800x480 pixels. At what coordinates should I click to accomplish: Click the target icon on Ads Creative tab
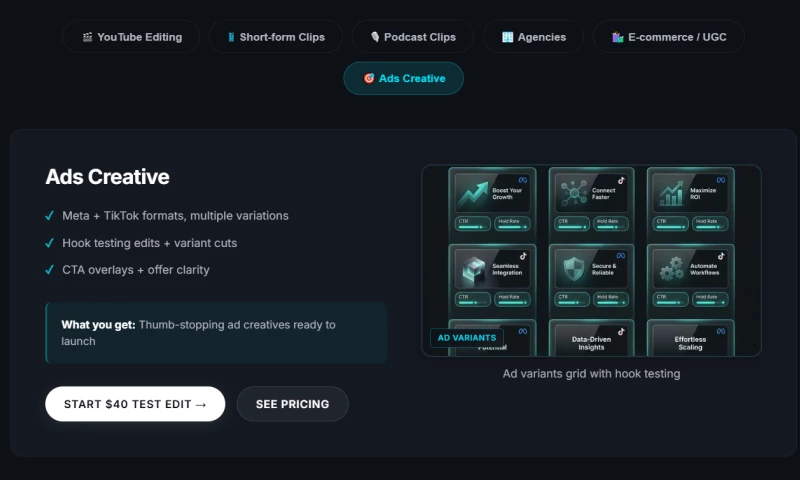click(368, 78)
